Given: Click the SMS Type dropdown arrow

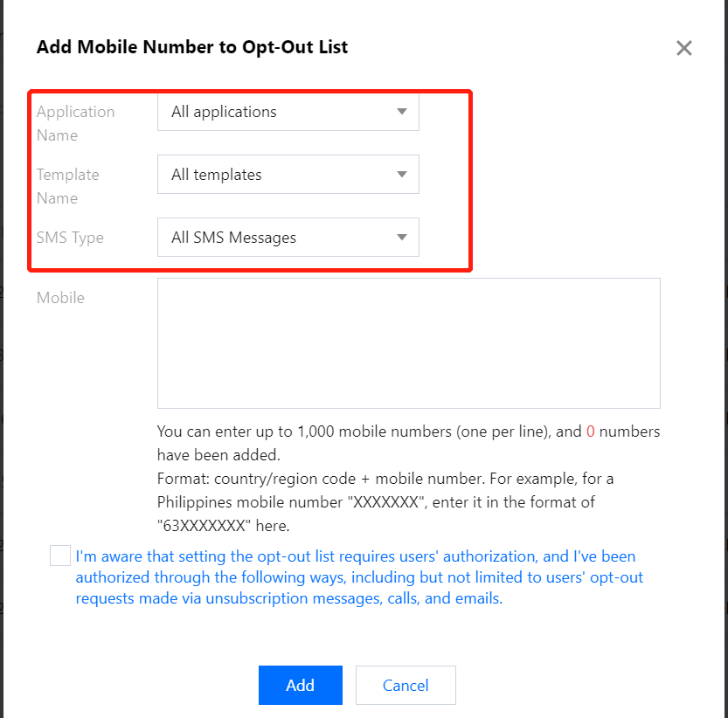Looking at the screenshot, I should (402, 238).
